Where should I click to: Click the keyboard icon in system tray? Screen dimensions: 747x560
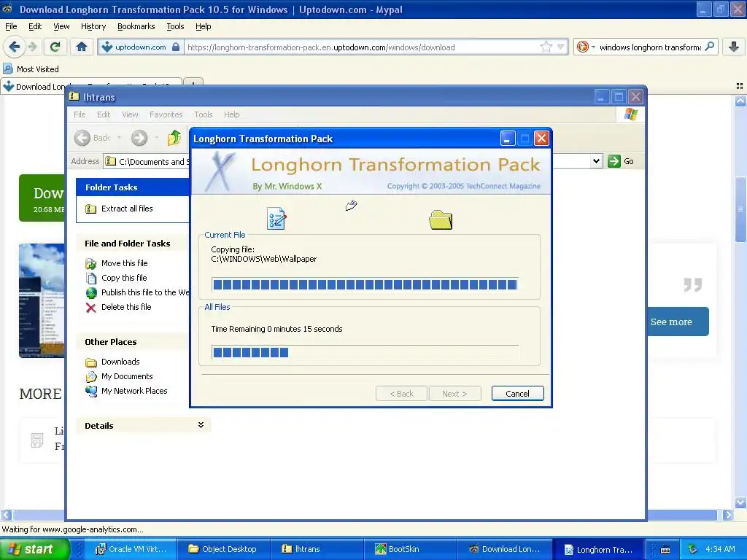tap(665, 550)
